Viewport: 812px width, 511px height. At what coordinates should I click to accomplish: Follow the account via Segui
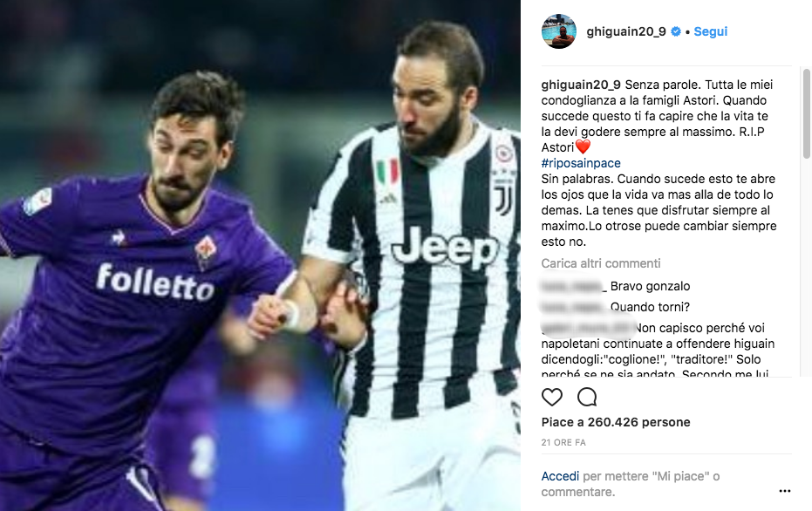(x=711, y=31)
